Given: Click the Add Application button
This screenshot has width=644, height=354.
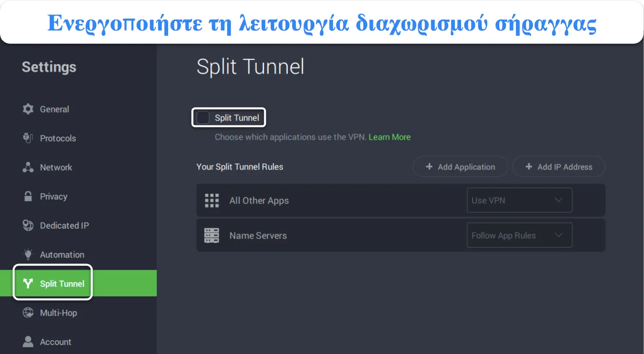Looking at the screenshot, I should pos(460,167).
